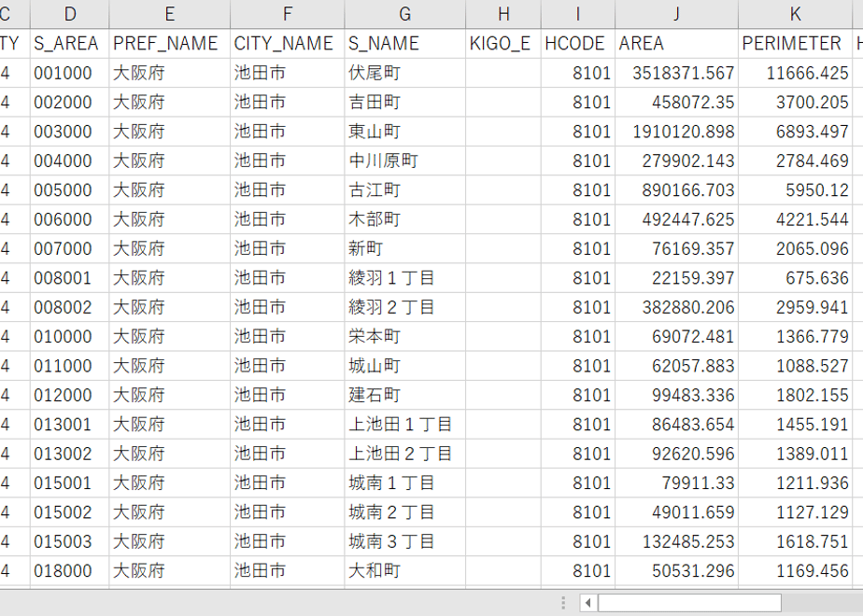The width and height of the screenshot is (863, 616).
Task: Select PERIMETER value 1169.456
Action: pyautogui.click(x=796, y=571)
